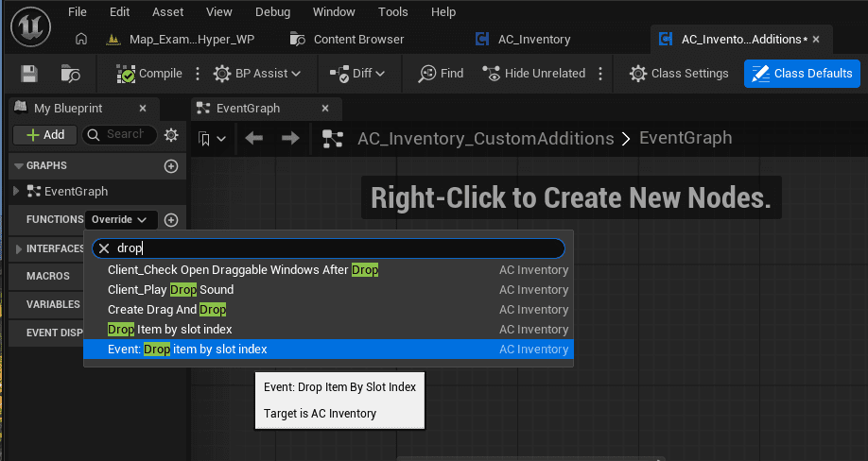Clear the drop search text
Image resolution: width=868 pixels, height=461 pixels.
(104, 248)
